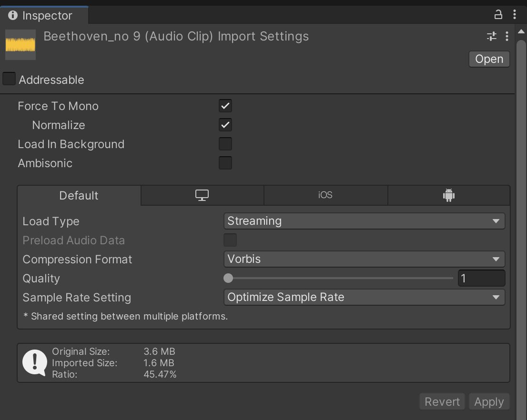Click the yellow audio waveform thumbnail
Viewport: 527px width, 420px height.
[20, 45]
